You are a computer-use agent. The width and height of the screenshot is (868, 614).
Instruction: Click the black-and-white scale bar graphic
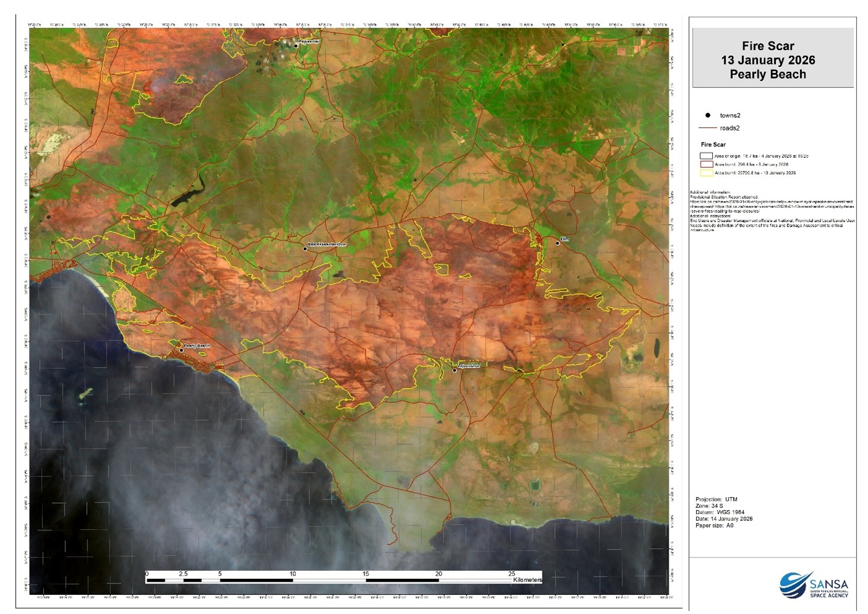(x=329, y=580)
